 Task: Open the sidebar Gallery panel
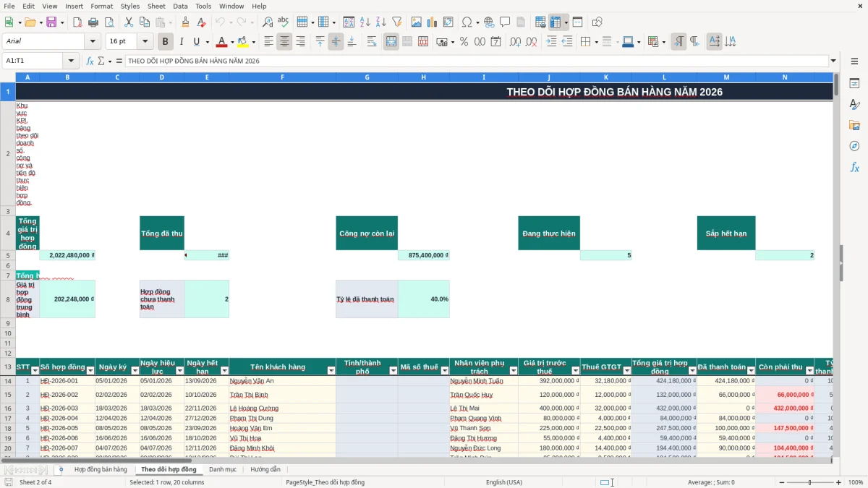pos(854,126)
